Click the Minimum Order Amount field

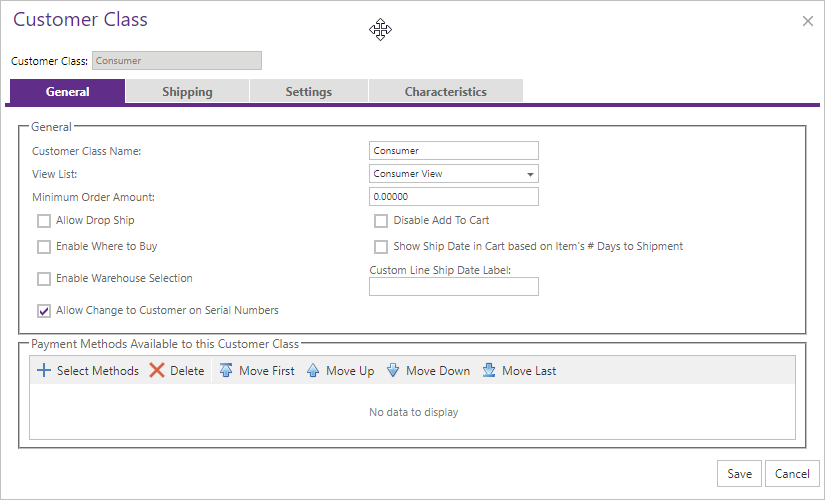pos(454,196)
